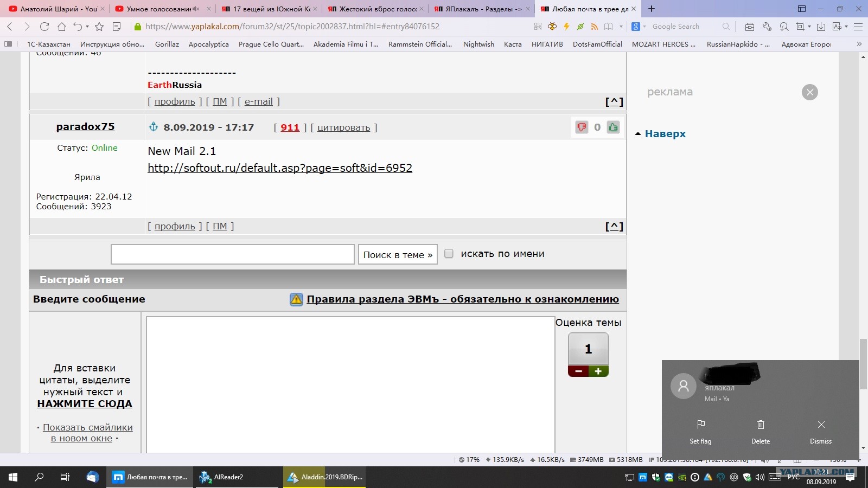Viewport: 868px width, 488px height.
Task: Click the 'Поиск в теме »' button
Action: coord(398,254)
